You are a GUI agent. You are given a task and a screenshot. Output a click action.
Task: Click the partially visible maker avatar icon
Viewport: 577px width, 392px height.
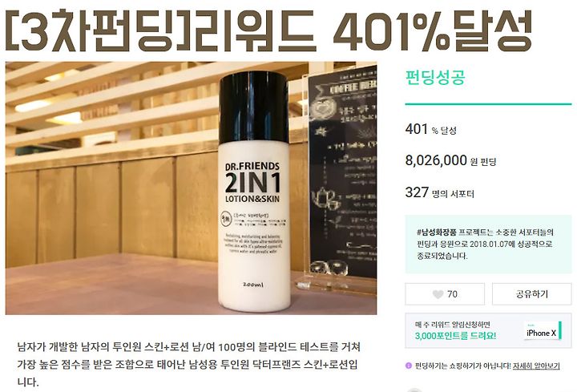click(415, 390)
